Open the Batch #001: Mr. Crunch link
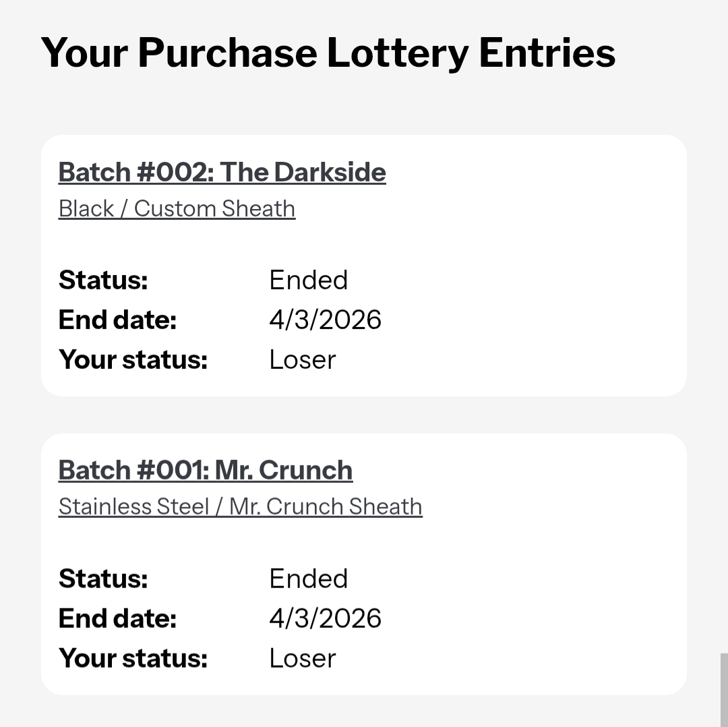 click(205, 471)
